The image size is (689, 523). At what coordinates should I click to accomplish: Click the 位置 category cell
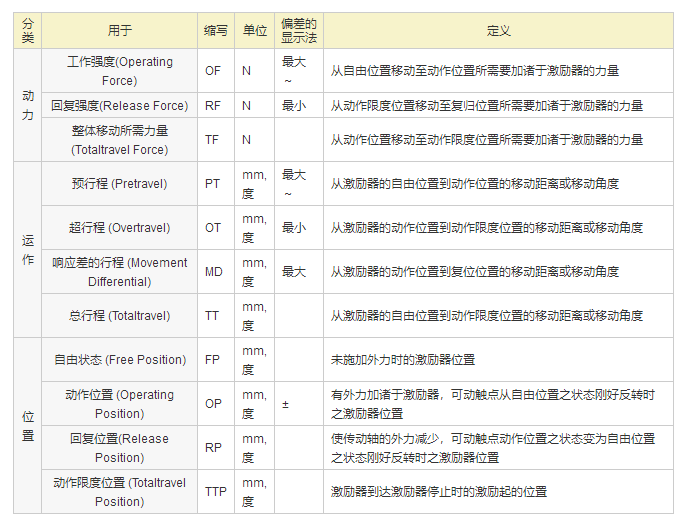(28, 426)
